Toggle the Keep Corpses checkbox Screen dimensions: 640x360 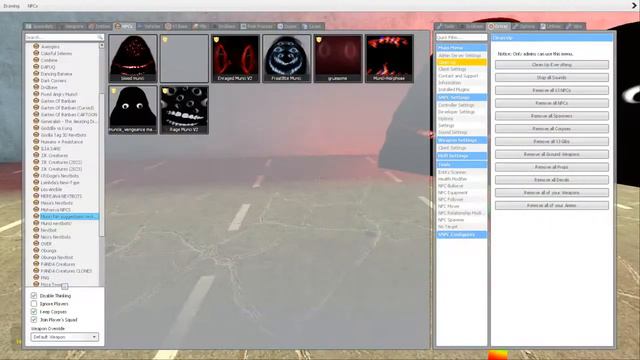[x=34, y=312]
